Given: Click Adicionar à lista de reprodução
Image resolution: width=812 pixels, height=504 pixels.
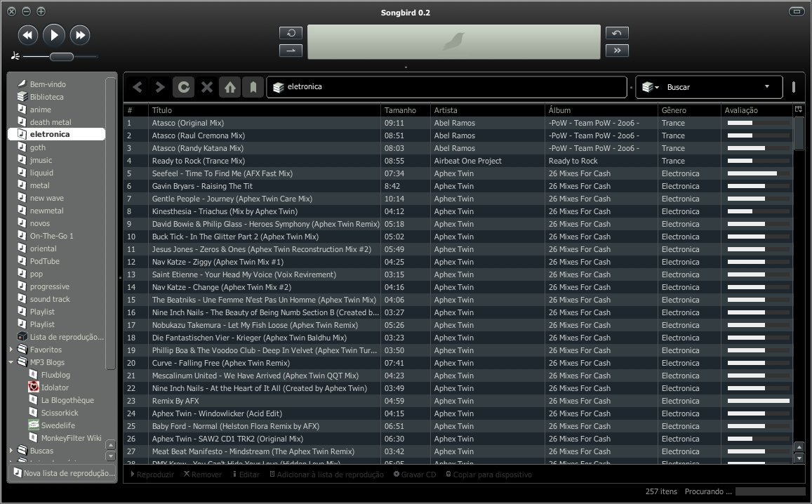Looking at the screenshot, I should 327,475.
